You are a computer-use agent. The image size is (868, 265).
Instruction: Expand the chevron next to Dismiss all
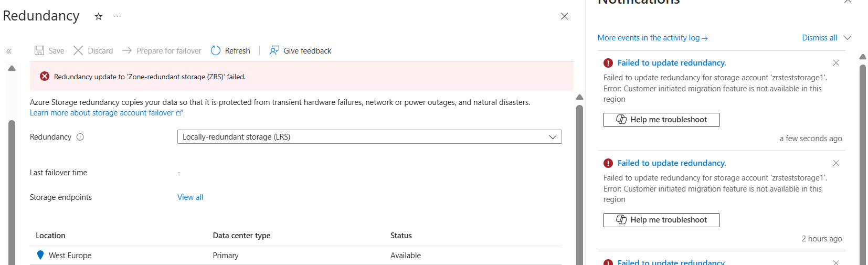pos(847,38)
